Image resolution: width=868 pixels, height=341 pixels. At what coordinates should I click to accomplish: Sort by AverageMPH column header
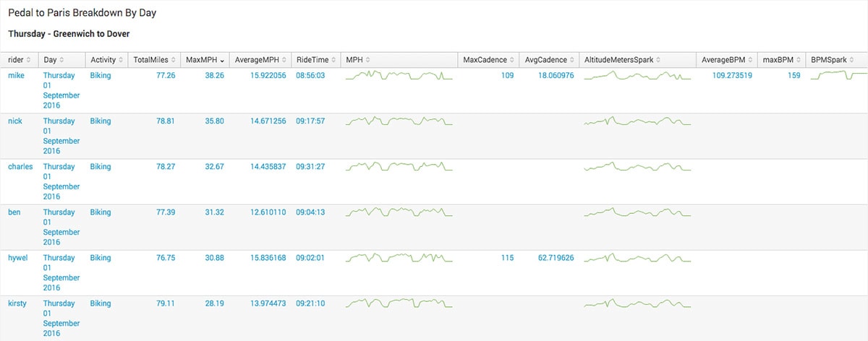260,59
